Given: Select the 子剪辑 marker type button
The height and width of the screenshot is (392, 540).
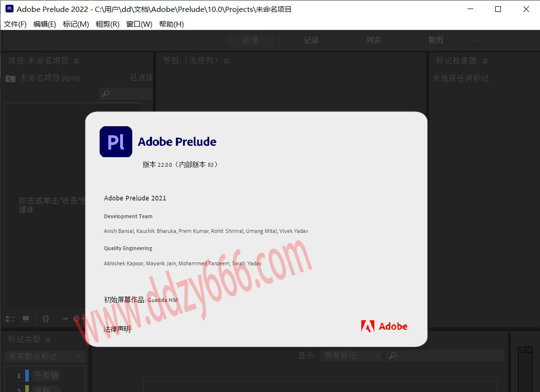Looking at the screenshot, I should pyautogui.click(x=47, y=375).
